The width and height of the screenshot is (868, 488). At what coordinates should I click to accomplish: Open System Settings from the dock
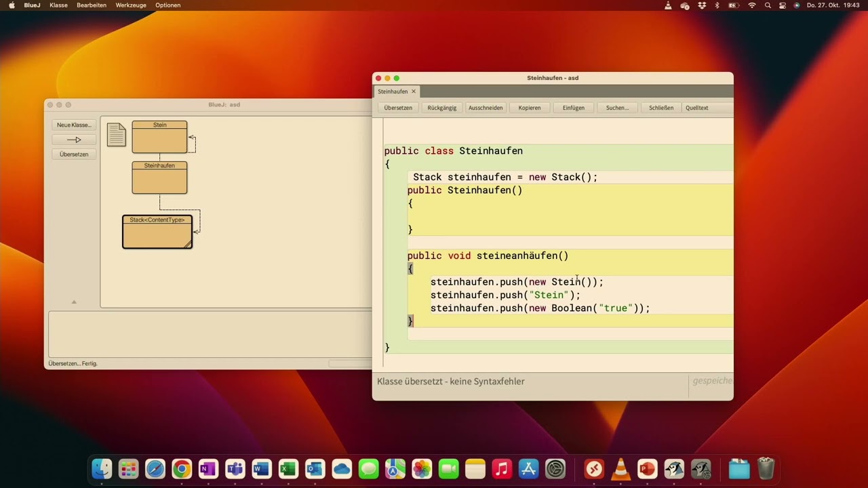(x=555, y=468)
